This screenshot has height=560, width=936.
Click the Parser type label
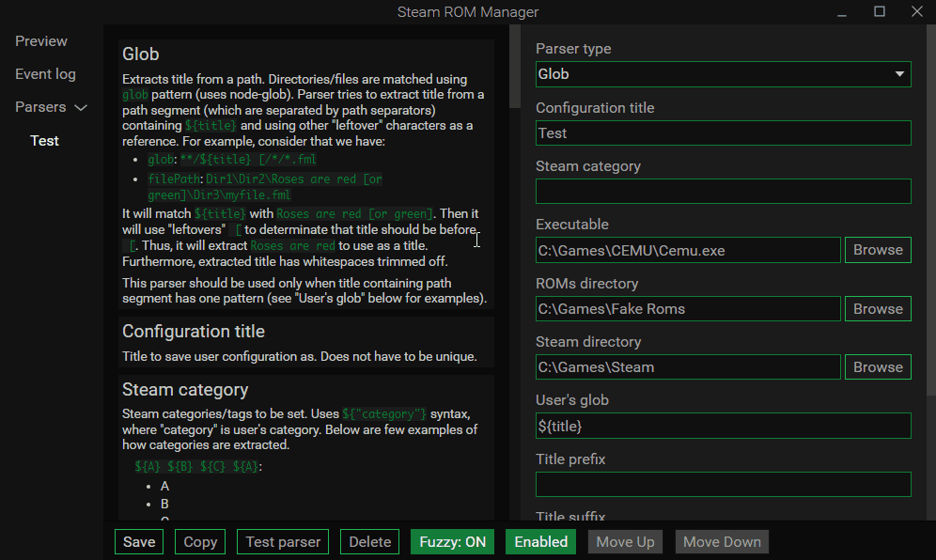pos(573,49)
